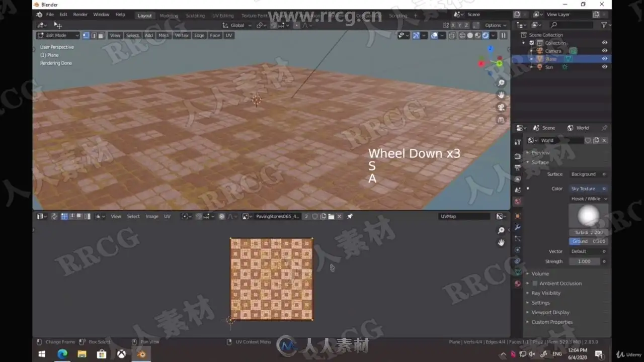This screenshot has width=644, height=362.
Task: Adjust the Turbidity slider
Action: pyautogui.click(x=589, y=233)
